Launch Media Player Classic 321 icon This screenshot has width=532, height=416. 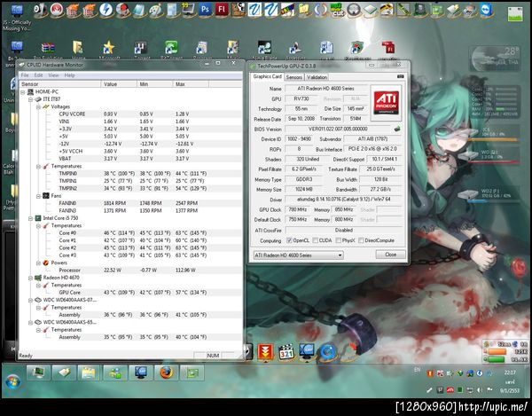click(286, 352)
